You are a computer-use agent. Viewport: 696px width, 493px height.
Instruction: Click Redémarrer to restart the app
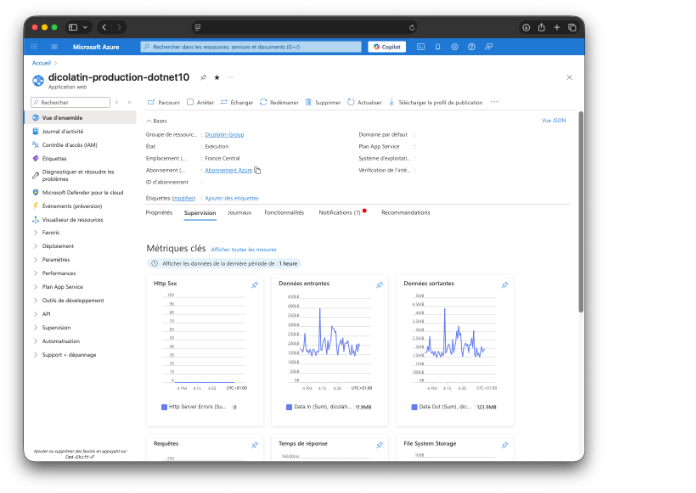(279, 103)
